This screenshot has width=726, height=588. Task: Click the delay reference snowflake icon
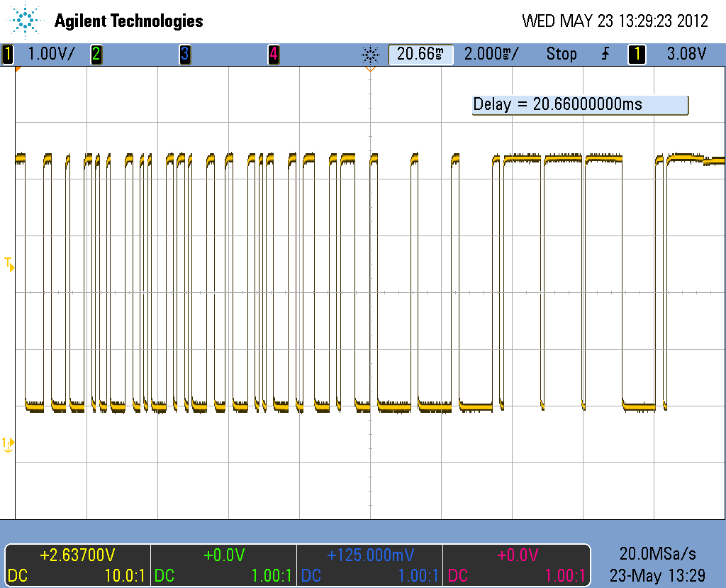[370, 55]
